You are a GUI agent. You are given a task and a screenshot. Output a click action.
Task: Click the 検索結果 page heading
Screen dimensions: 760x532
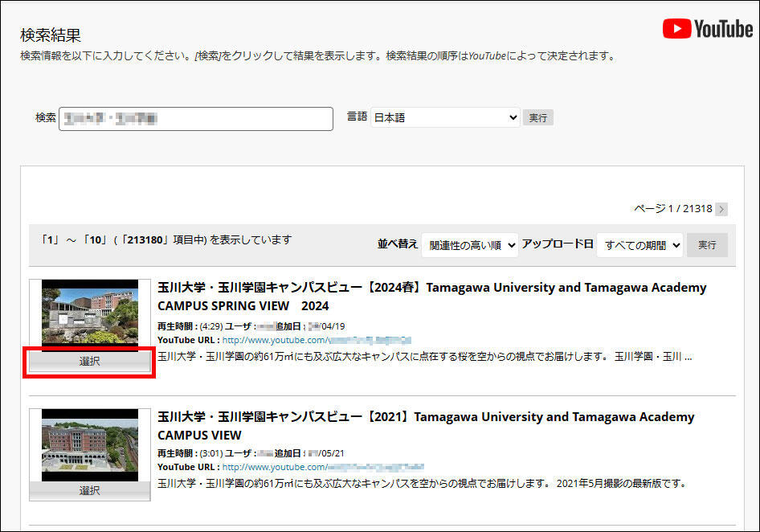[51, 35]
